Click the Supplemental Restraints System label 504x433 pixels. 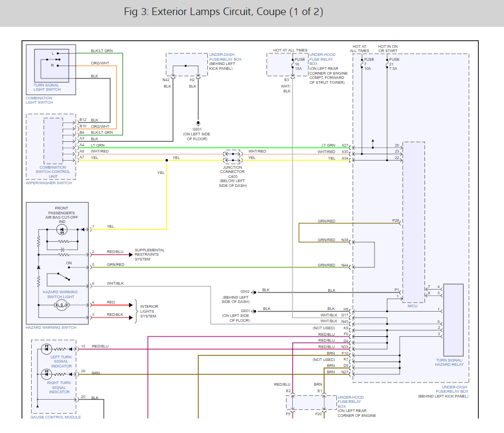(149, 255)
